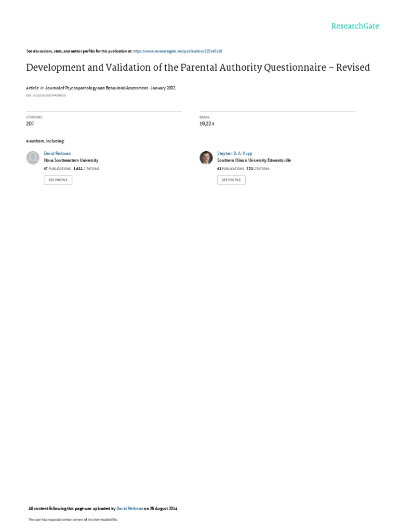This screenshot has width=399, height=532.
Task: Click the ResearchGate logo
Action: 355,26
